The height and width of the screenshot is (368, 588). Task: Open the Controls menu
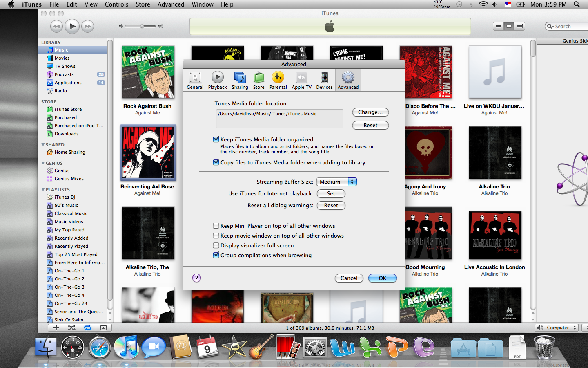116,4
